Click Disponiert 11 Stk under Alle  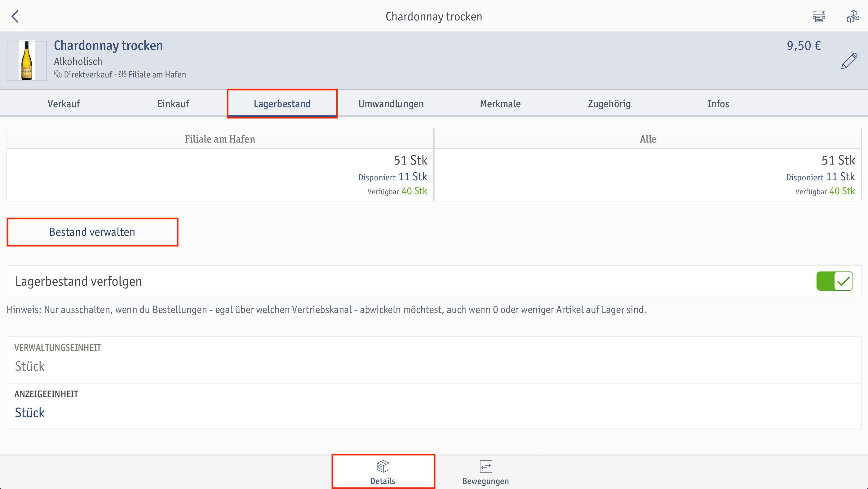point(821,177)
